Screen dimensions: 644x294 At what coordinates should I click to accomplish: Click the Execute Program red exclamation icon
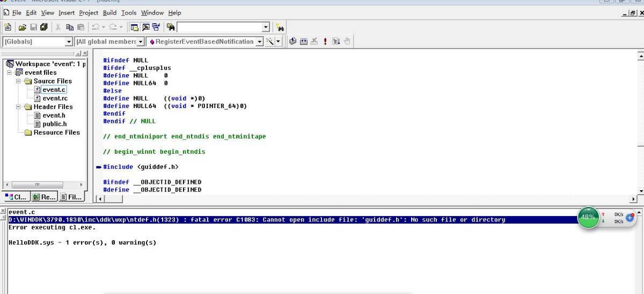(x=325, y=41)
